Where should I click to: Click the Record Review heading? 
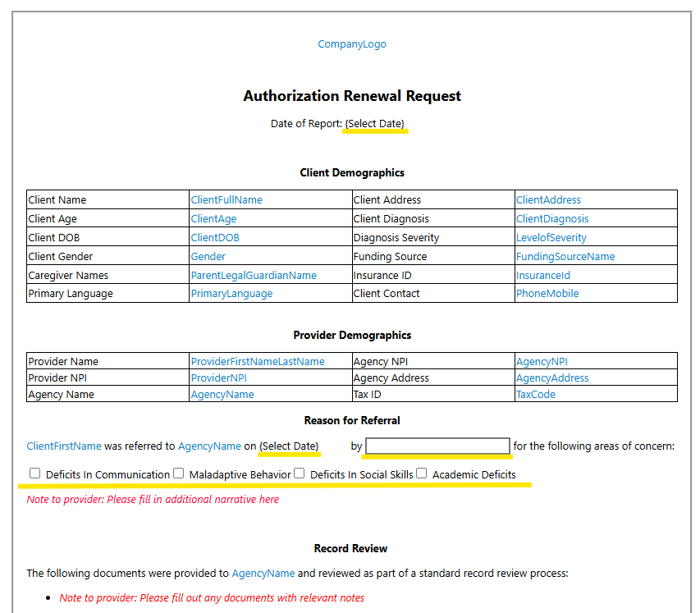[350, 549]
